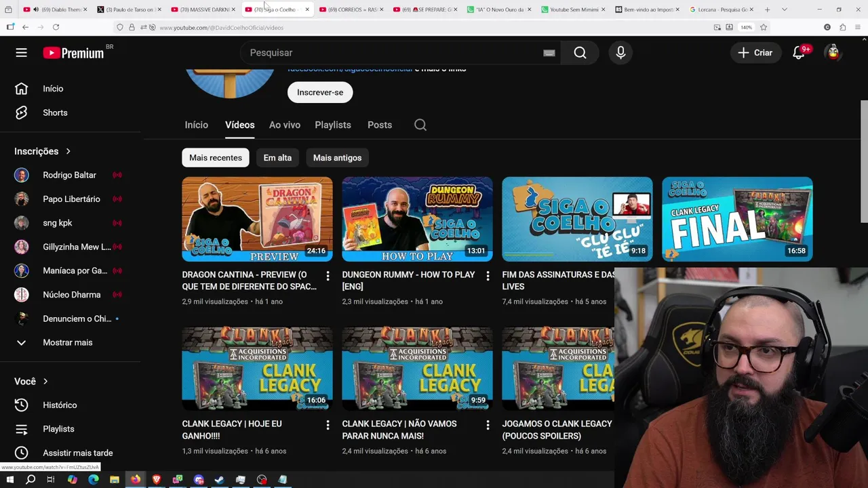Filter videos by Em alta
The image size is (868, 488).
click(x=277, y=158)
